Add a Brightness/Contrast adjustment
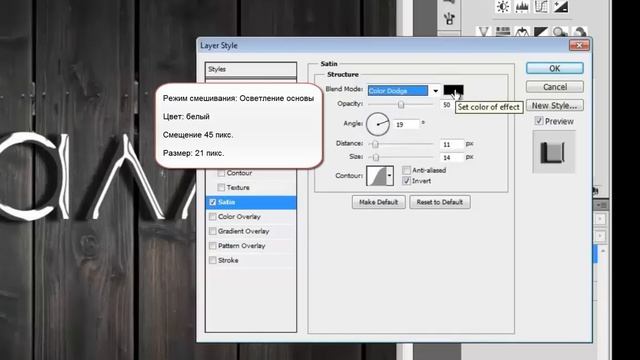This screenshot has width=640, height=360. tap(503, 7)
